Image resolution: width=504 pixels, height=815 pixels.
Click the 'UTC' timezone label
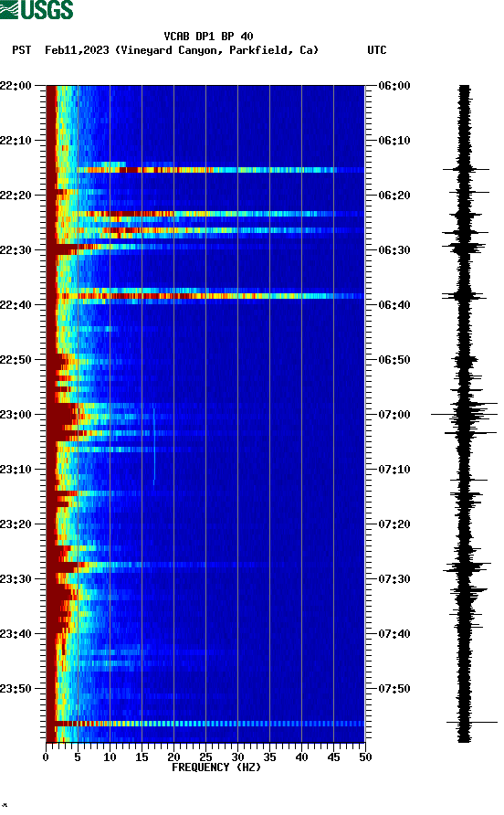(x=377, y=50)
